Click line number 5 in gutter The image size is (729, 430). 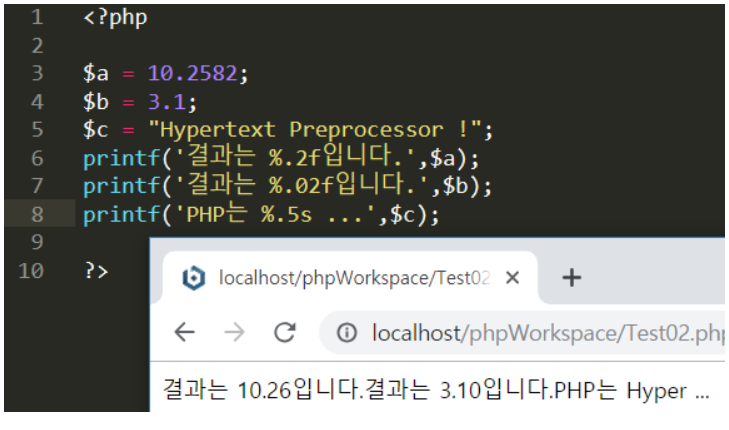[x=37, y=130]
